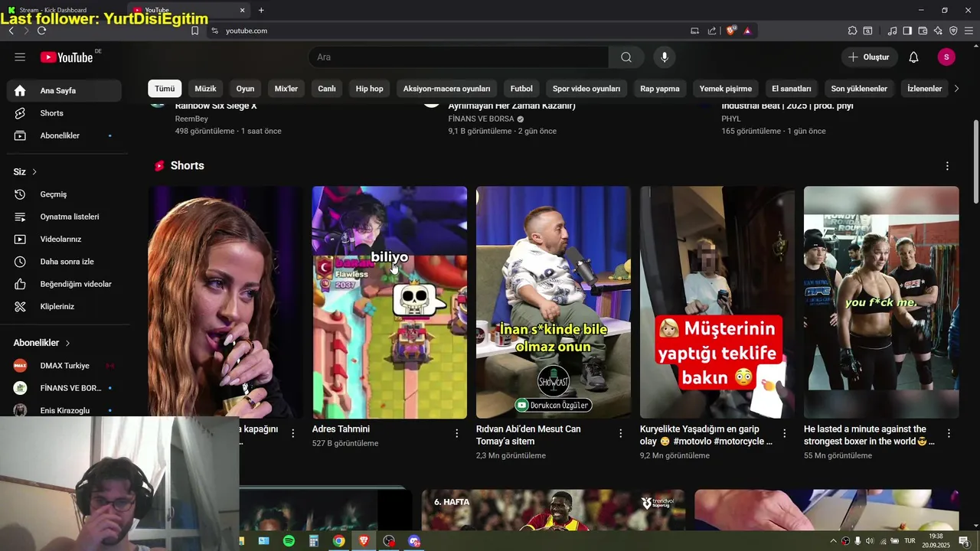
Task: Open Ana Sayfa in sidebar
Action: pyautogui.click(x=64, y=90)
